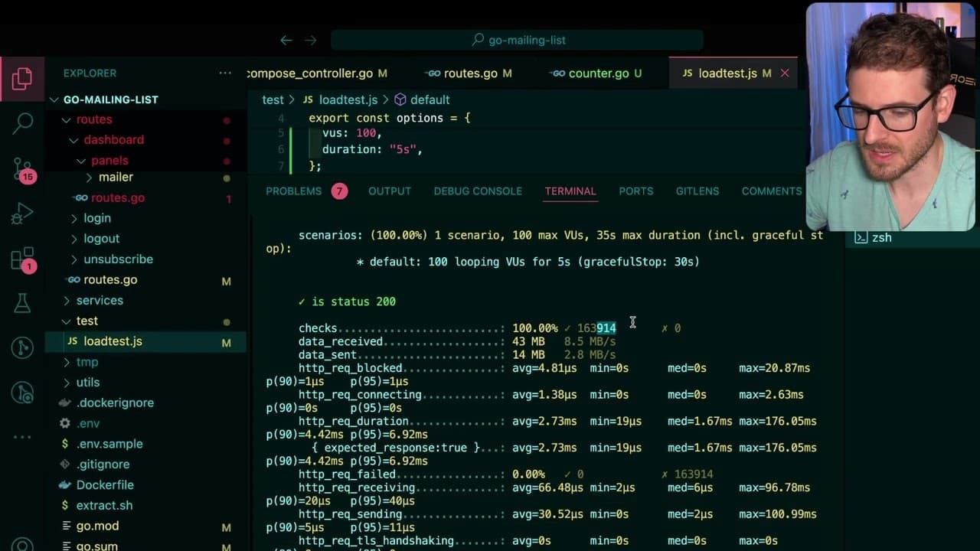Open the .dockerignore file

[145, 403]
